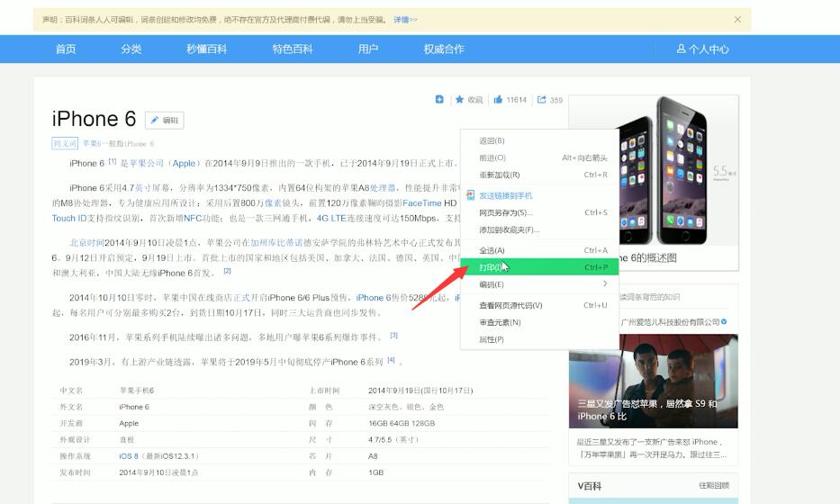Viewport: 840px width, 504px height.
Task: Click the 收藏 star icon
Action: (460, 99)
